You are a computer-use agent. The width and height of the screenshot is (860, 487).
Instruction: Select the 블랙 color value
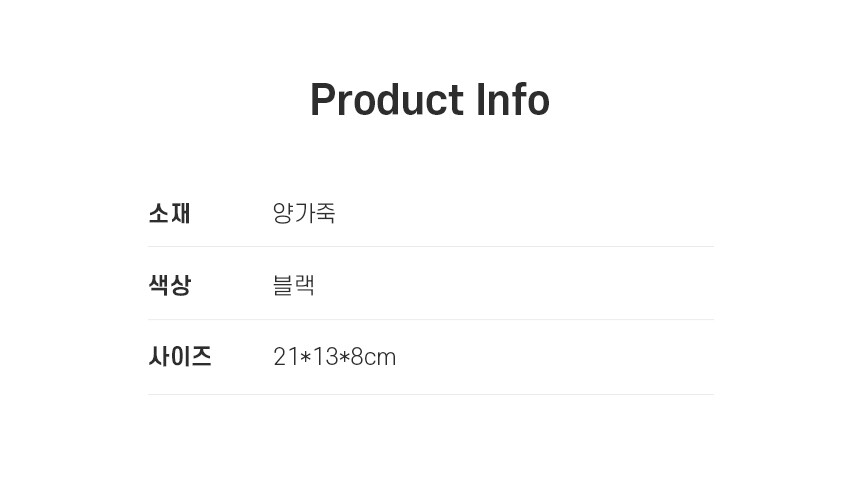[294, 285]
